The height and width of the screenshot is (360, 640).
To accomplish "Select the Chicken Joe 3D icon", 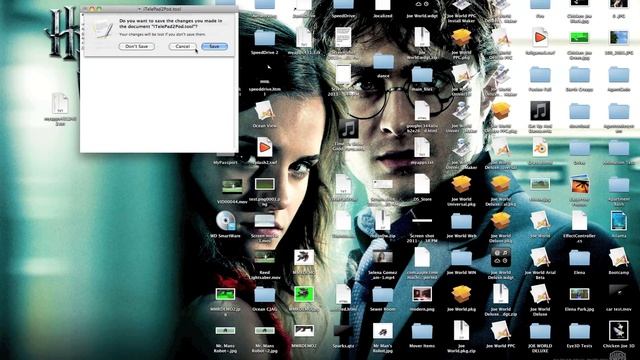I will [x=618, y=331].
